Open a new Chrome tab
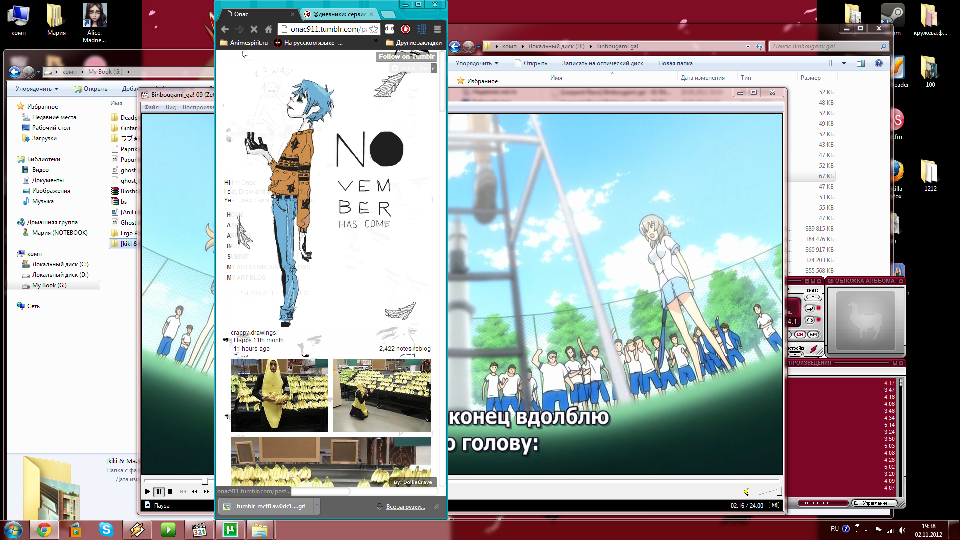This screenshot has height=541, width=960. tap(388, 13)
